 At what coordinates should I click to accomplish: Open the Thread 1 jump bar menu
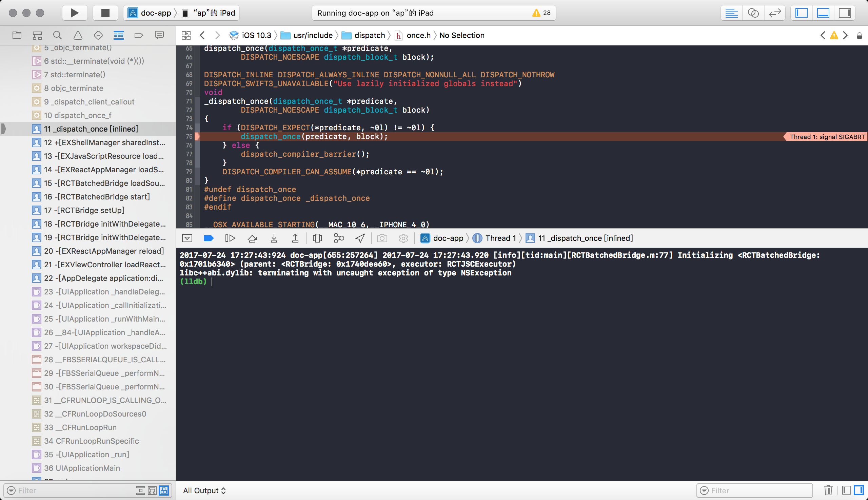[500, 238]
